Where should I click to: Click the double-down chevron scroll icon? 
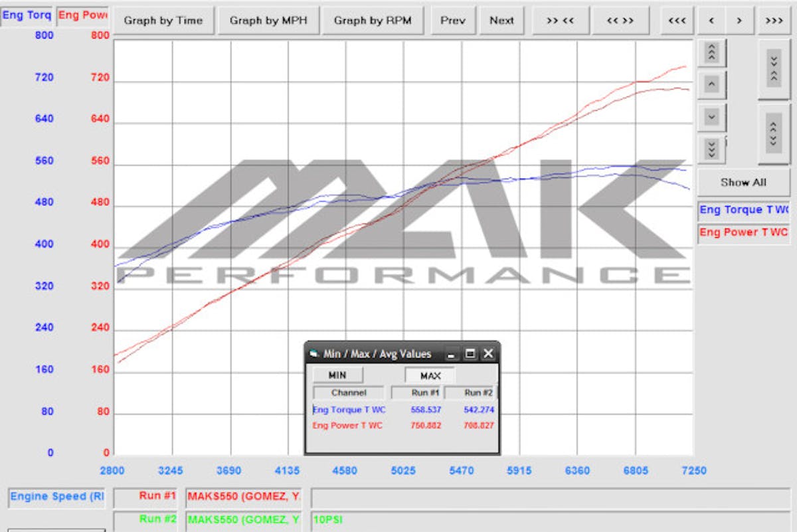[x=710, y=151]
